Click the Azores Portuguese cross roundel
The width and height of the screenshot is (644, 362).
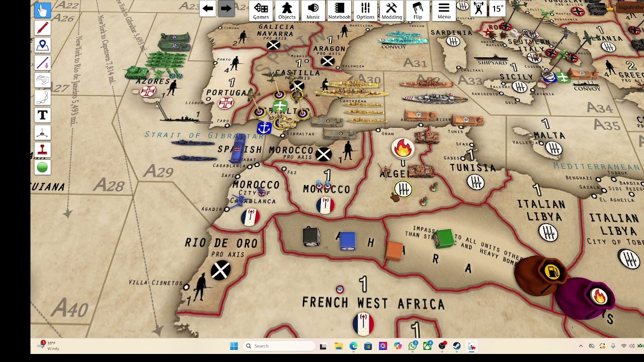click(x=148, y=91)
